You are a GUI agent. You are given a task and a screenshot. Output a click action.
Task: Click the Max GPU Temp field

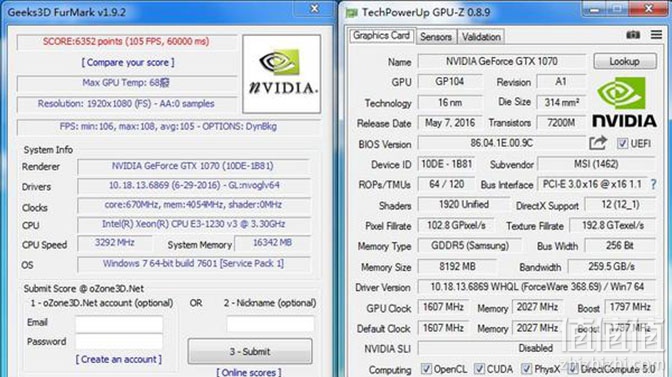tap(126, 83)
